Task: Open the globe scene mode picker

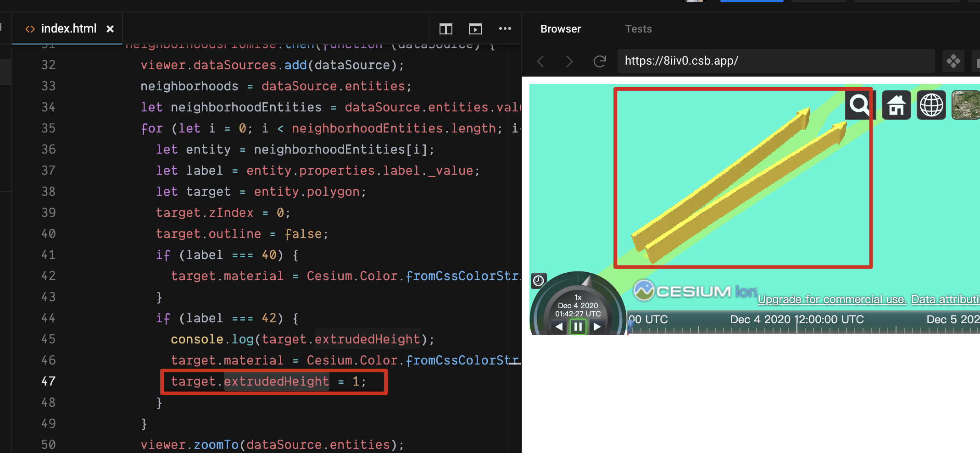Action: click(x=931, y=105)
